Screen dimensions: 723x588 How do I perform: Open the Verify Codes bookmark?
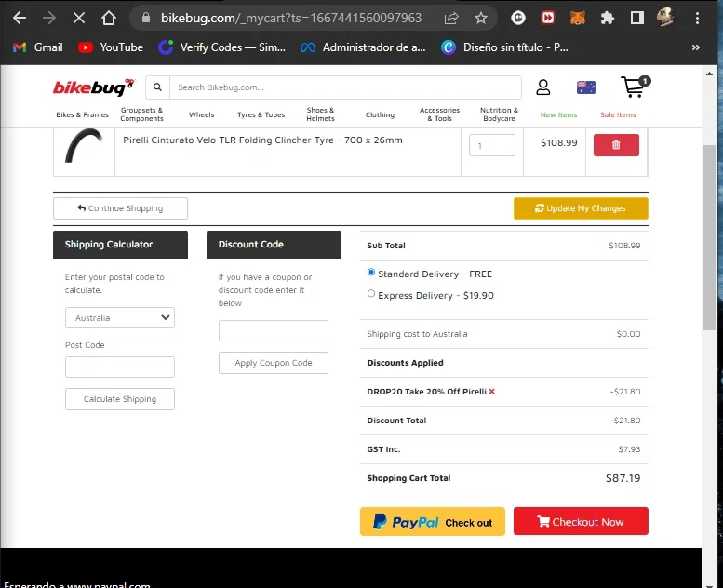pyautogui.click(x=221, y=47)
